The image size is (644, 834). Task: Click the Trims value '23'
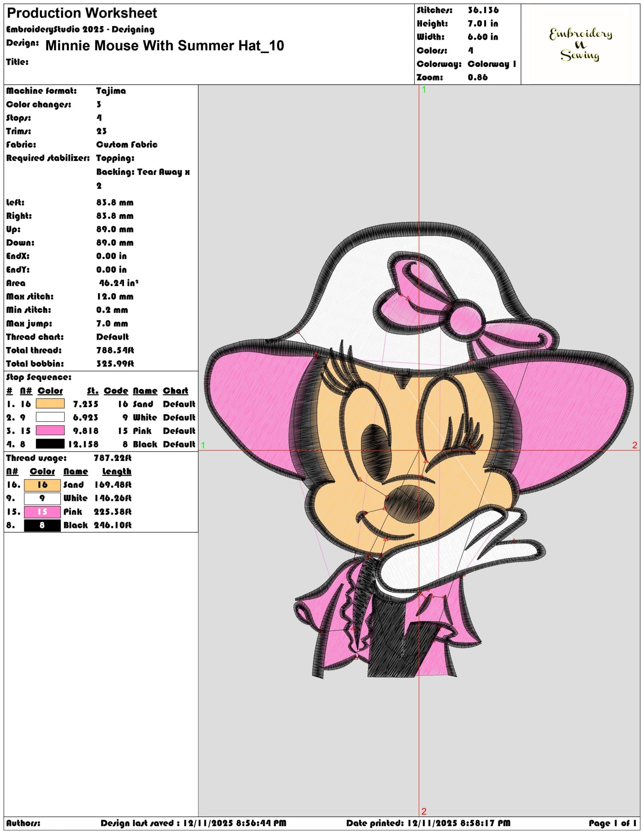(101, 131)
